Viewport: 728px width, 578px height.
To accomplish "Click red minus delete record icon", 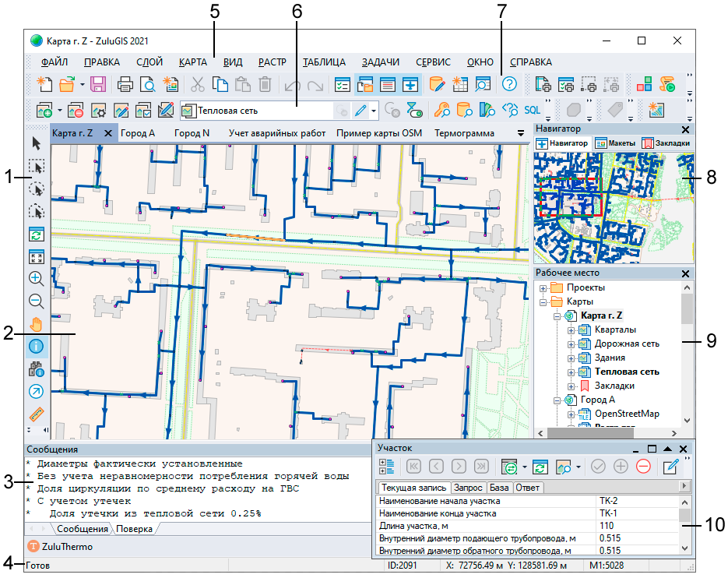I will coord(643,467).
